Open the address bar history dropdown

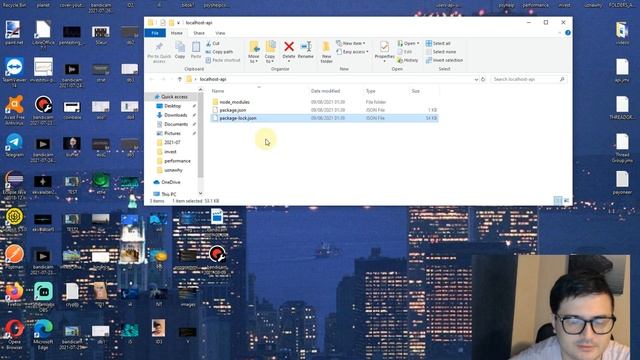coord(476,80)
